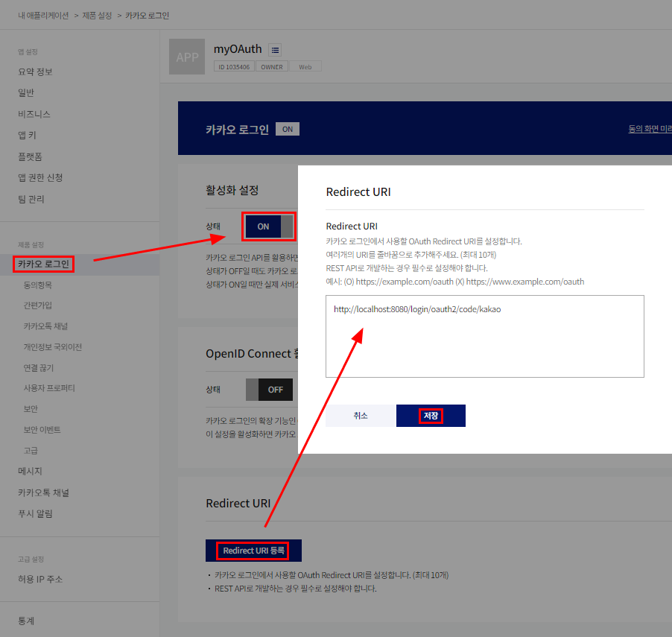Open 푸시 알림 in the sidebar

[x=35, y=513]
